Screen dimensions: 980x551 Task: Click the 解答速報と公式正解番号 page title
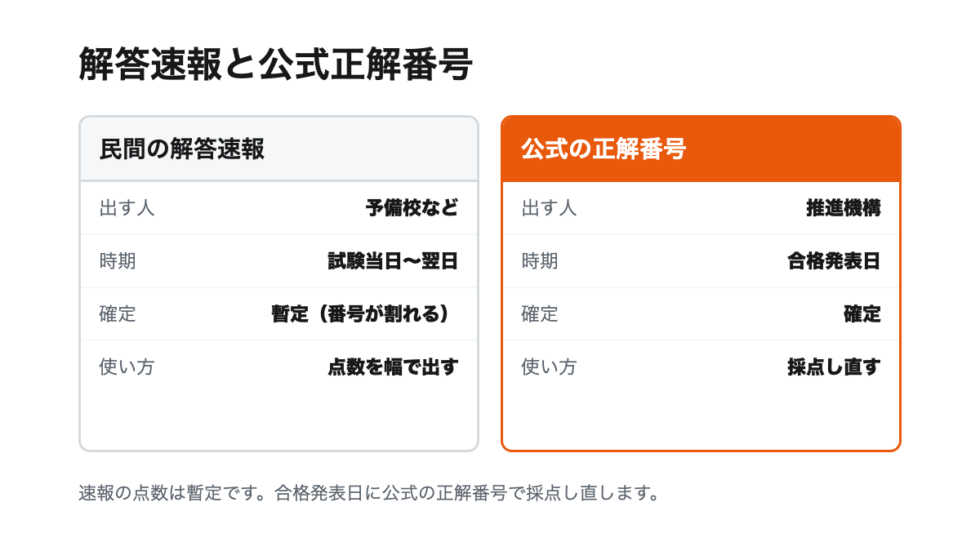(276, 65)
